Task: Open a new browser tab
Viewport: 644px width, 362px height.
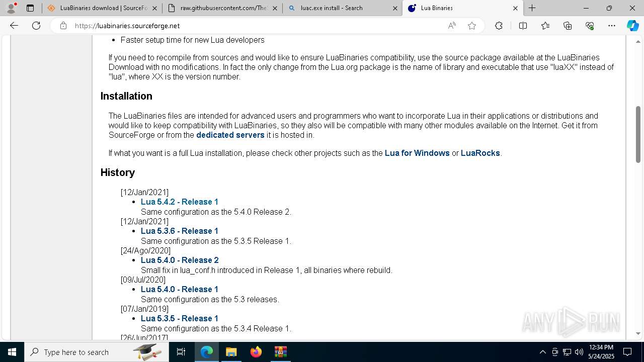Action: (x=532, y=8)
